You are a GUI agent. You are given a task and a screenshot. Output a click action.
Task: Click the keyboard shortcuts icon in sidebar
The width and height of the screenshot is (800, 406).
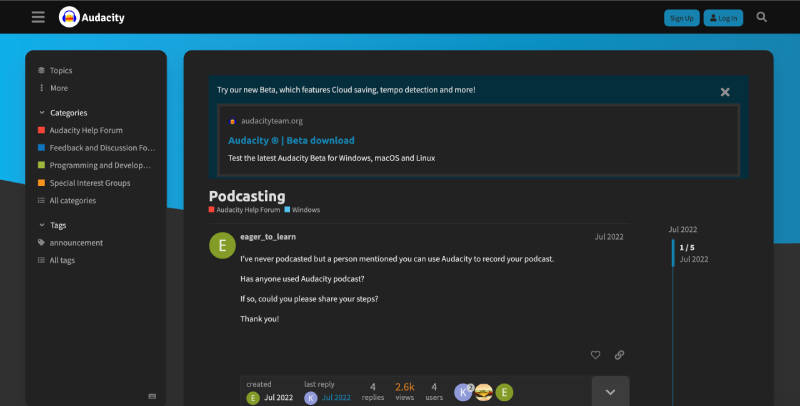coord(152,396)
